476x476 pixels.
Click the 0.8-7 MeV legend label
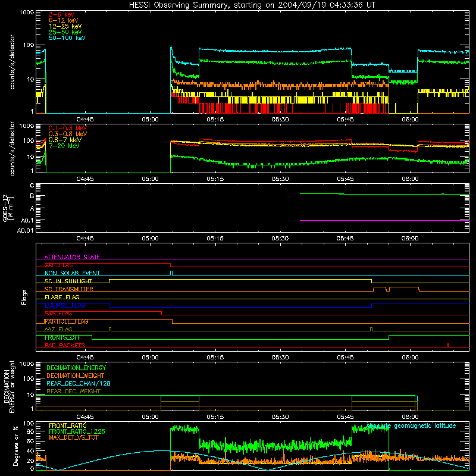pyautogui.click(x=65, y=140)
